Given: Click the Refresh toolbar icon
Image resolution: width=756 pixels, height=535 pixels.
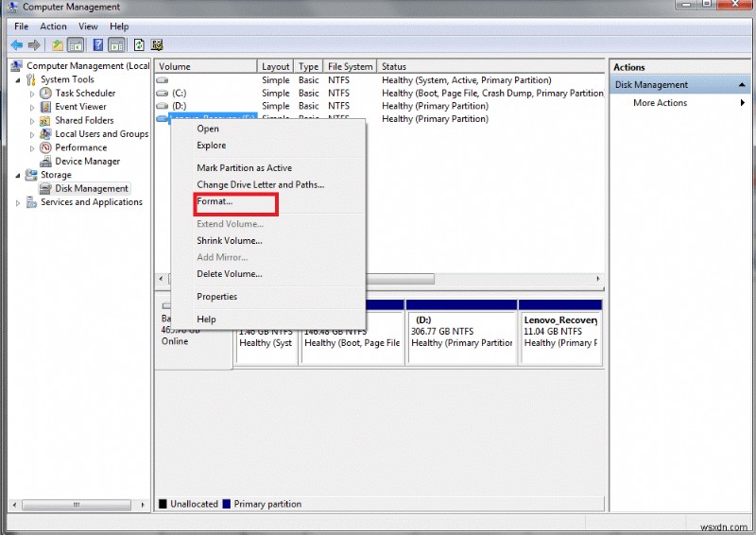Looking at the screenshot, I should click(x=139, y=44).
